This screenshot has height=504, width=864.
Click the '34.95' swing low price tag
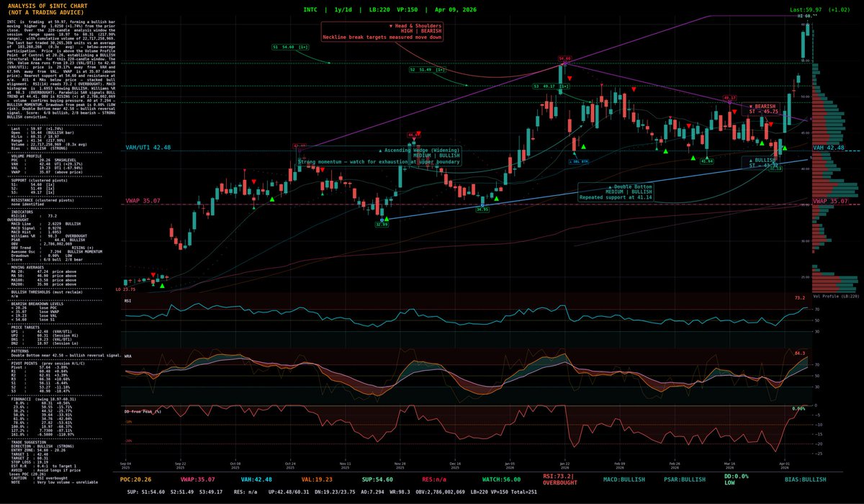click(x=482, y=209)
